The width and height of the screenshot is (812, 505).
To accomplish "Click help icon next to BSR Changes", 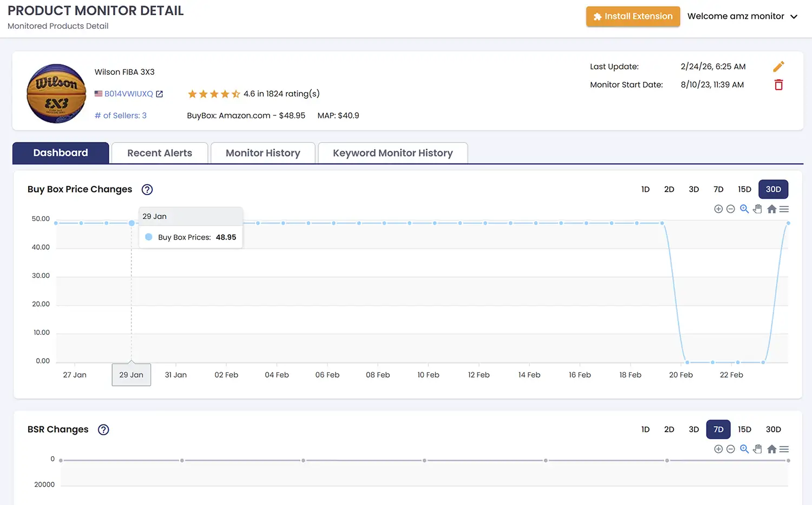I will point(103,430).
